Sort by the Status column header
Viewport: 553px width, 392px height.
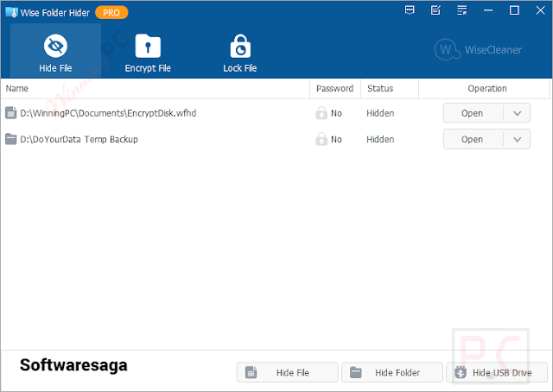point(390,88)
